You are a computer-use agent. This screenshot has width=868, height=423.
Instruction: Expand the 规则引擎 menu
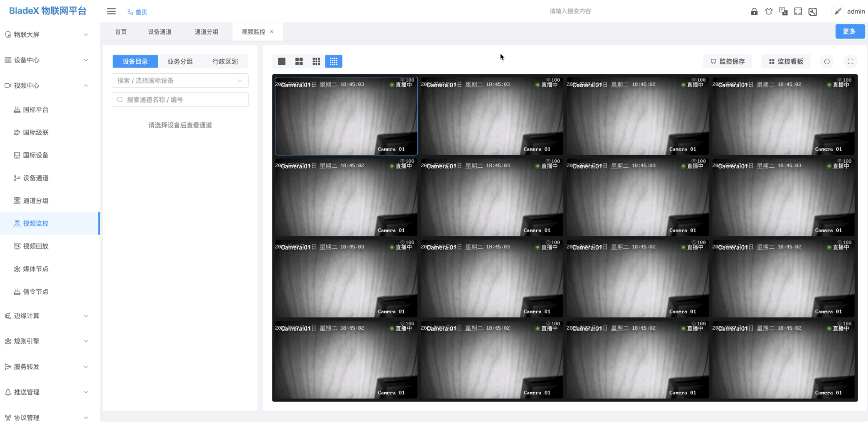click(50, 342)
